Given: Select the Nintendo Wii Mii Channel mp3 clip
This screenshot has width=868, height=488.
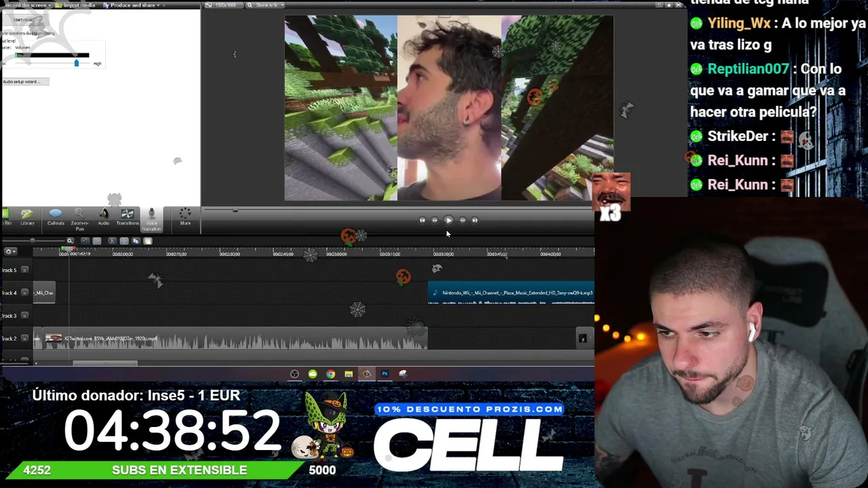Looking at the screenshot, I should pyautogui.click(x=511, y=293).
